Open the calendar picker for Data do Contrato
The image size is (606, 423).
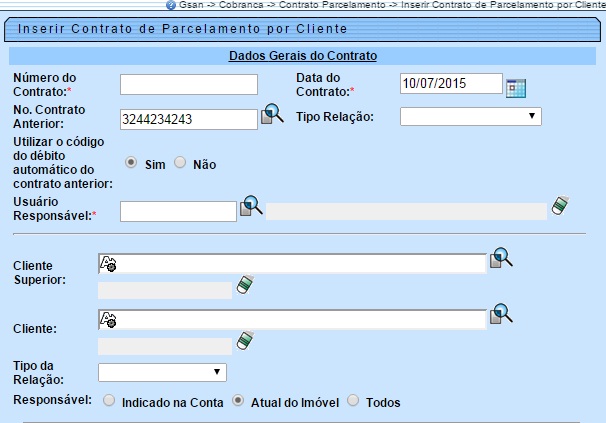516,87
